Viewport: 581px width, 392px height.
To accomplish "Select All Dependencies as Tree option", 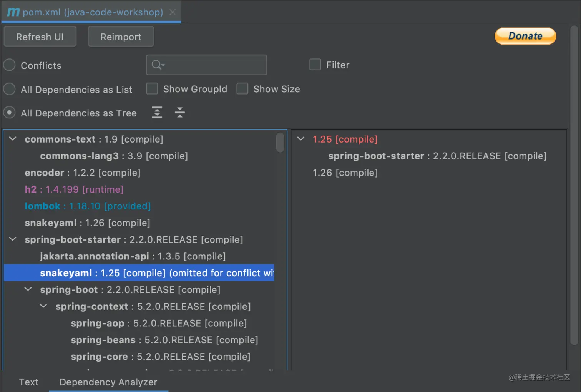I will point(10,113).
